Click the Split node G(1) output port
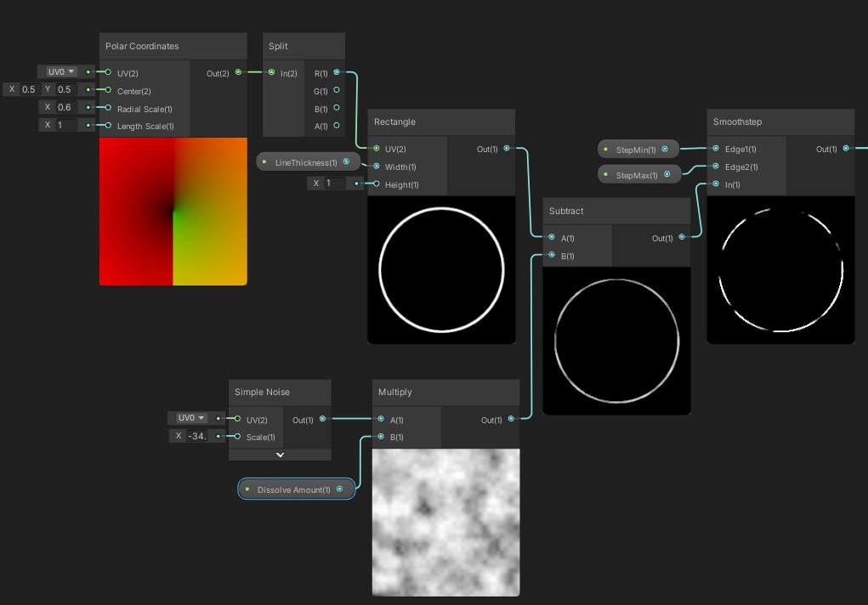The image size is (868, 605). tap(337, 90)
